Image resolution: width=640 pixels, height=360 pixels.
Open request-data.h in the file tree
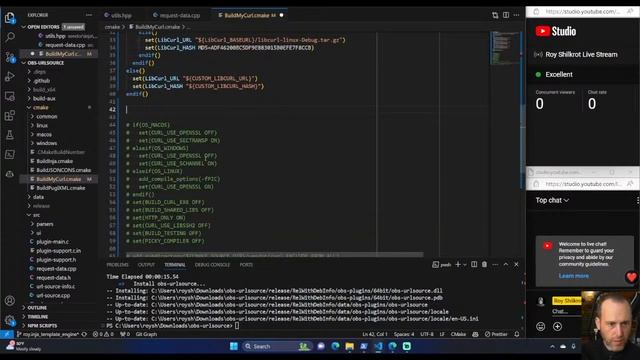[x=53, y=278]
